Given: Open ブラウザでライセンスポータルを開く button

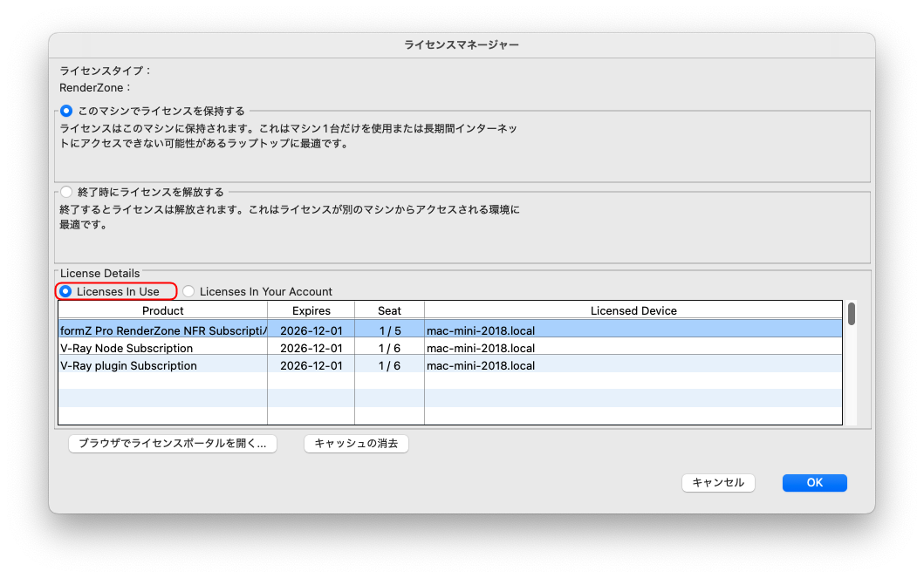Looking at the screenshot, I should 173,444.
